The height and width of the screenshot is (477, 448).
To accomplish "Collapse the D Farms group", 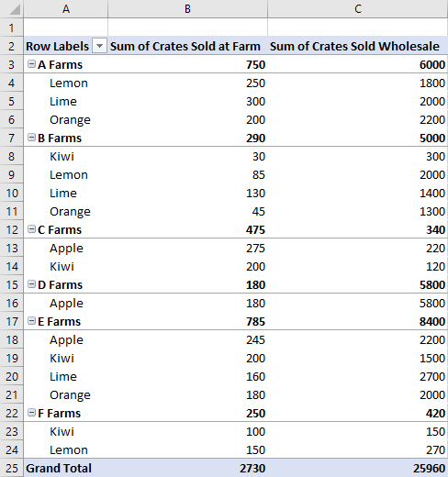I will pyautogui.click(x=31, y=284).
